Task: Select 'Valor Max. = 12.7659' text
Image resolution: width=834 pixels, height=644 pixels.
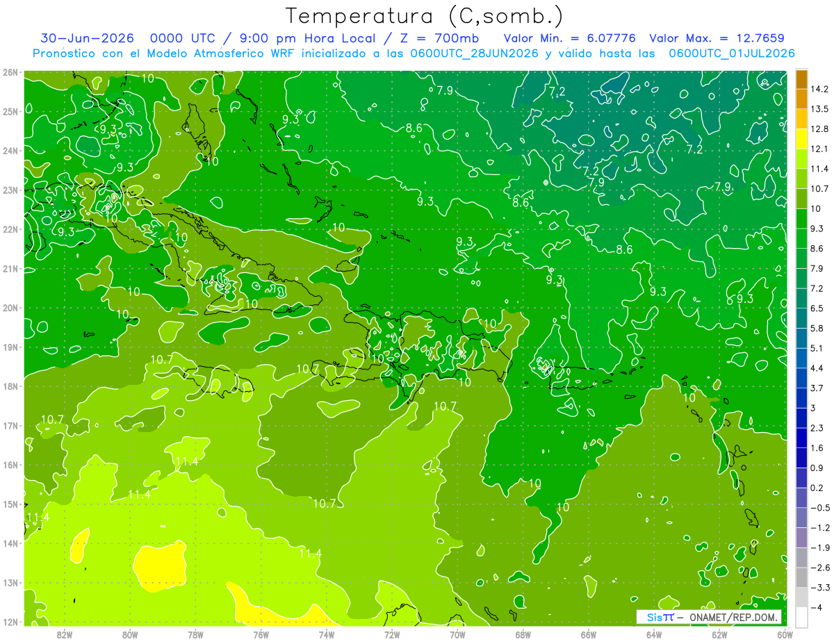Action: [x=717, y=38]
